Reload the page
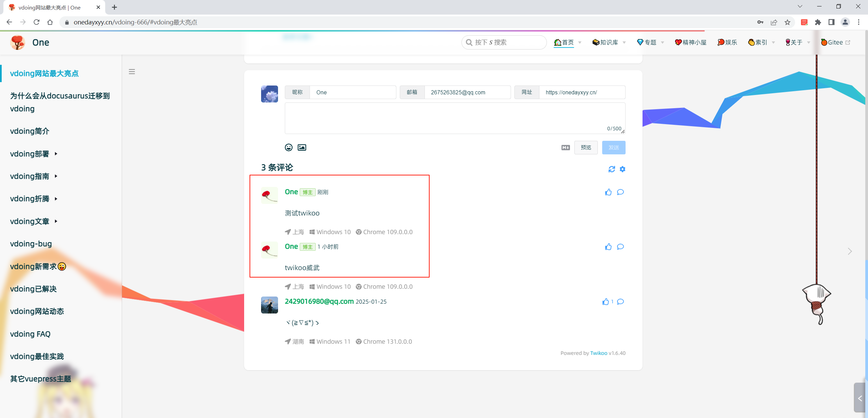Screen dimensions: 868x418 click(37, 22)
